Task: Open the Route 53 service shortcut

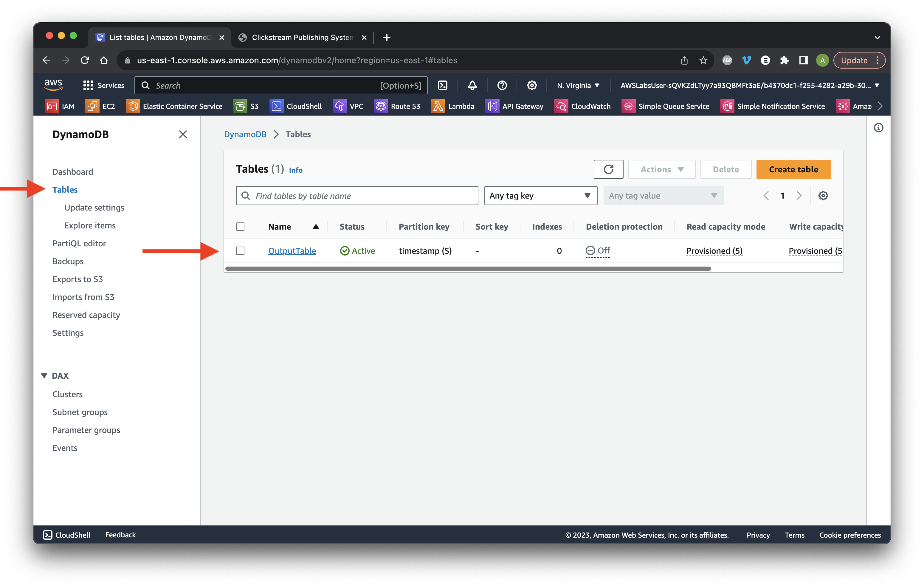Action: coord(397,106)
